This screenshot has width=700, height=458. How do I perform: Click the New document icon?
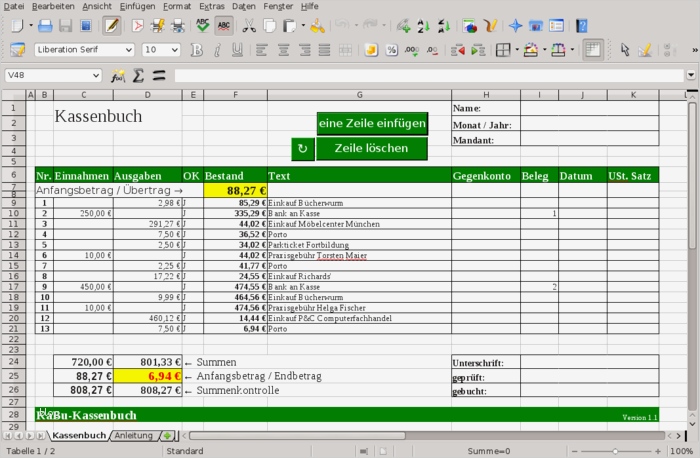pos(17,26)
